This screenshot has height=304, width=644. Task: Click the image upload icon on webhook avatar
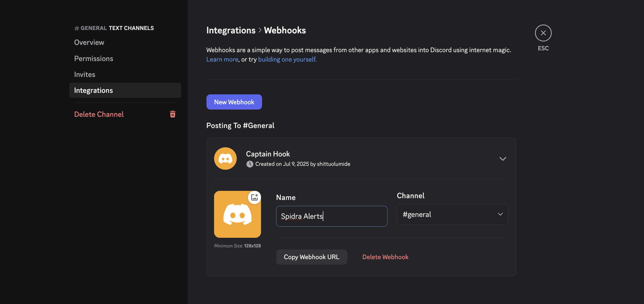[x=254, y=197]
